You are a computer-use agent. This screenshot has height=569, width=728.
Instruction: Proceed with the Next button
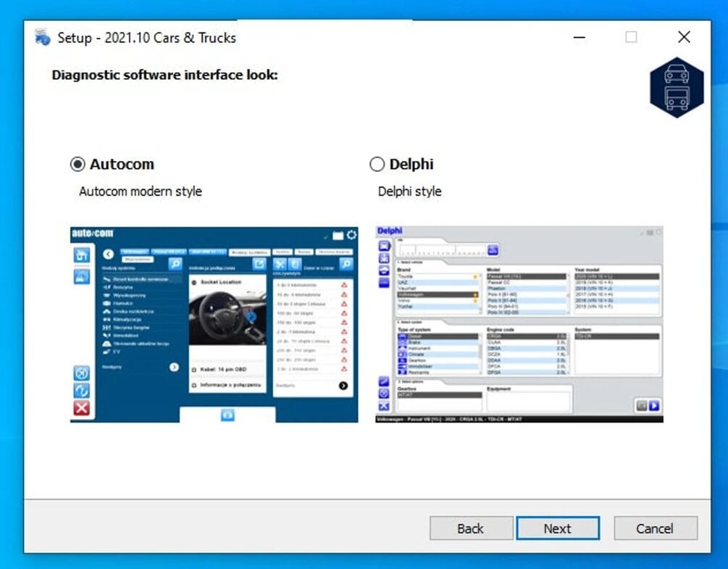[558, 528]
